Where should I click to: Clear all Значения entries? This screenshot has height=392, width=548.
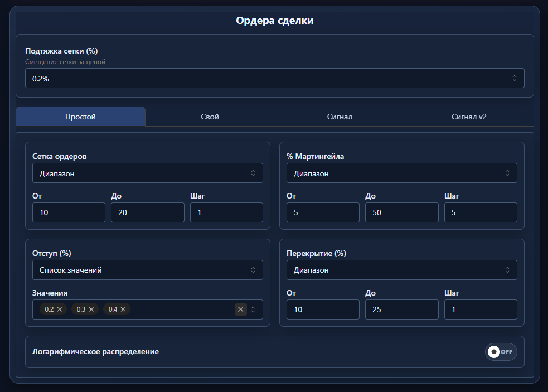pyautogui.click(x=240, y=309)
